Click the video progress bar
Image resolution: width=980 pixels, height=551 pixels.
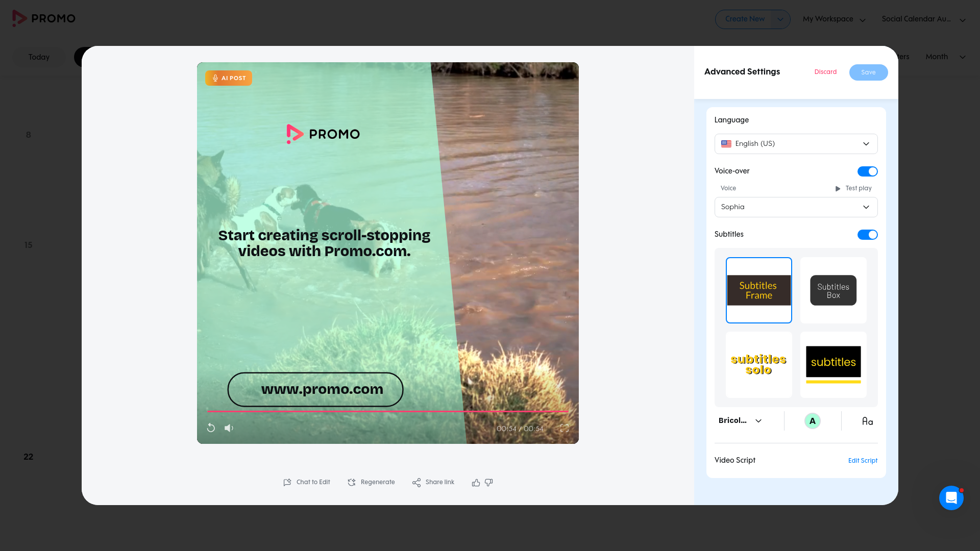388,411
